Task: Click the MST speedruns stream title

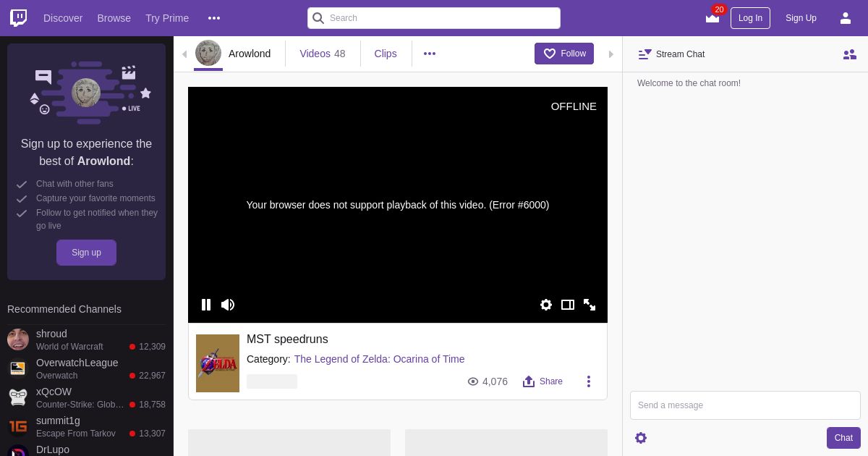Action: point(287,339)
